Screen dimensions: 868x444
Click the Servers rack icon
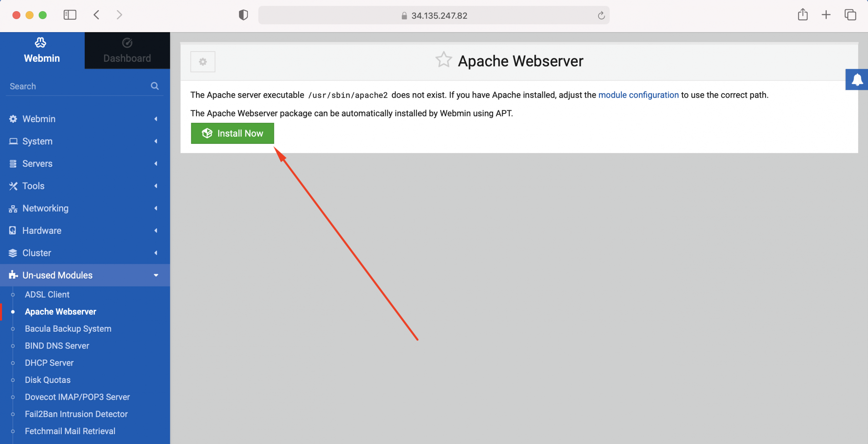[13, 164]
